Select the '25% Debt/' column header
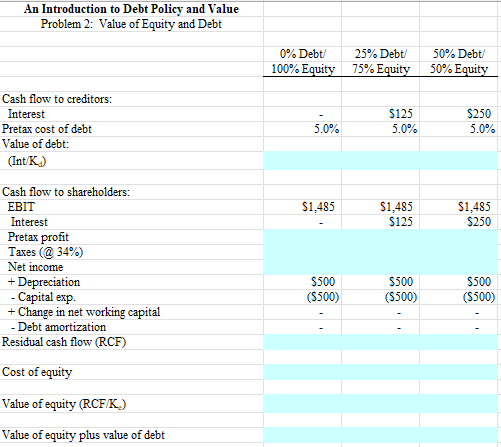This screenshot has height=447, width=501. coord(380,54)
